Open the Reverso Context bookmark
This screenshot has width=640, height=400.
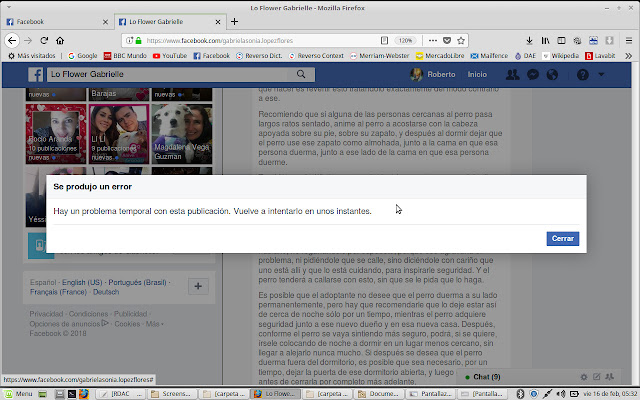tap(316, 56)
